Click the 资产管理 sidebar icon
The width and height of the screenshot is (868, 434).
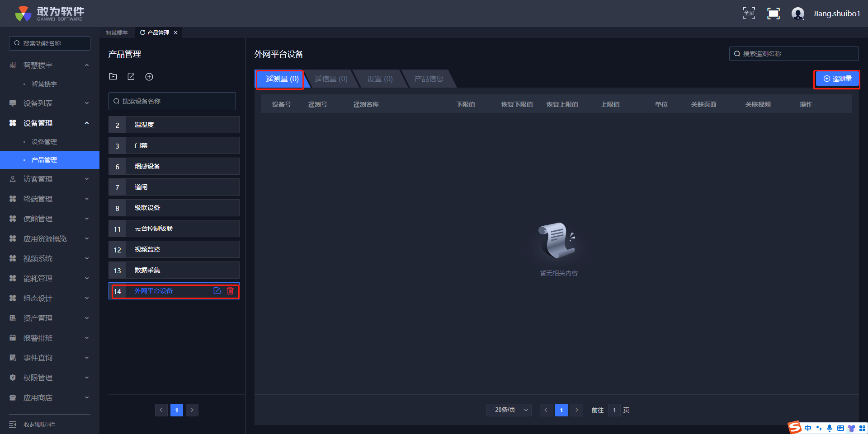tap(13, 318)
